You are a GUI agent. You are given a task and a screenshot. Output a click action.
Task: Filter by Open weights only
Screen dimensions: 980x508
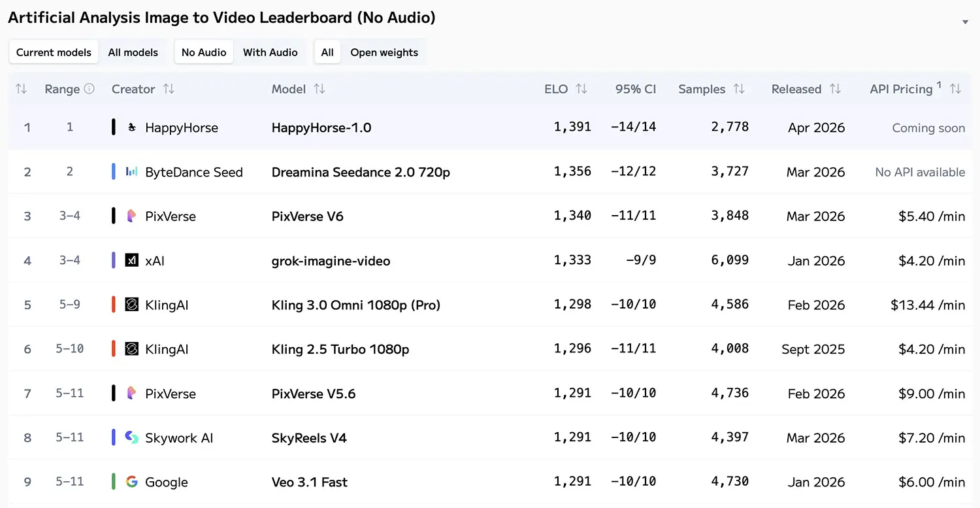pyautogui.click(x=384, y=52)
